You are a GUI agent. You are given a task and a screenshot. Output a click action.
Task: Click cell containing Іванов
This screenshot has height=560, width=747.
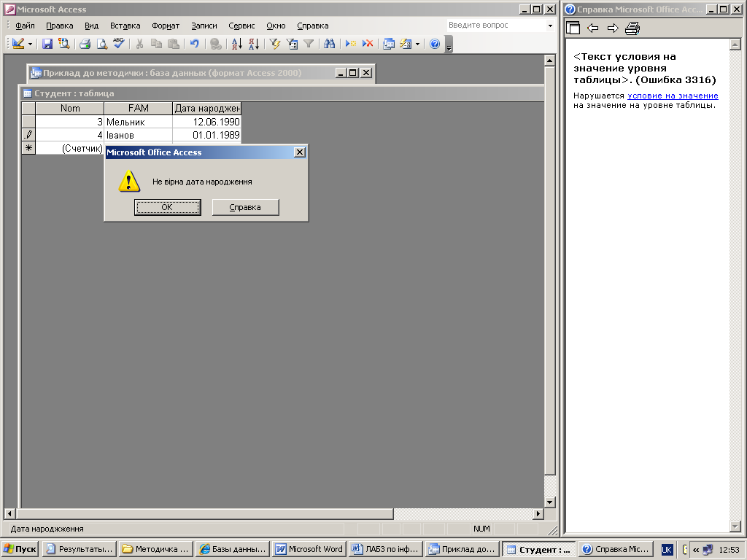tap(138, 135)
